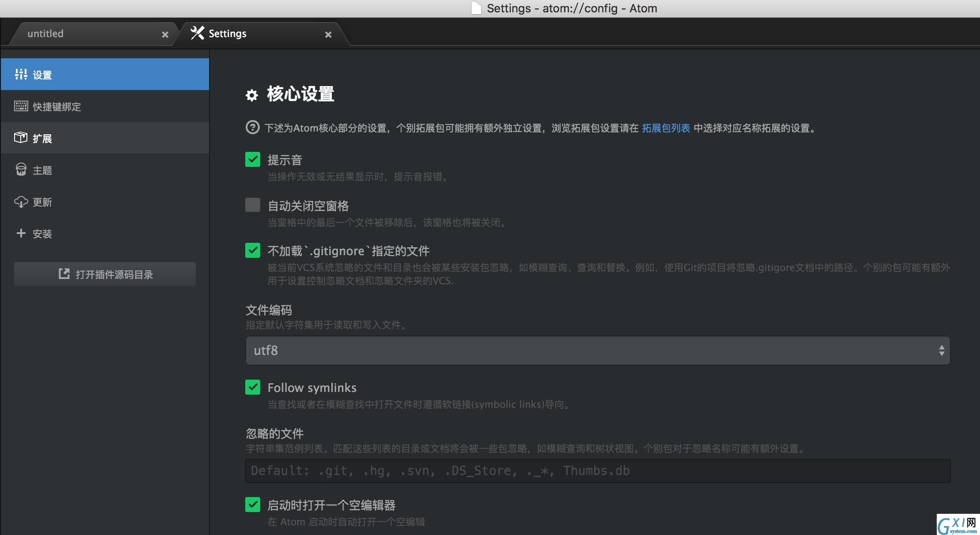Open the 设置 sliders icon in sidebar

[21, 75]
